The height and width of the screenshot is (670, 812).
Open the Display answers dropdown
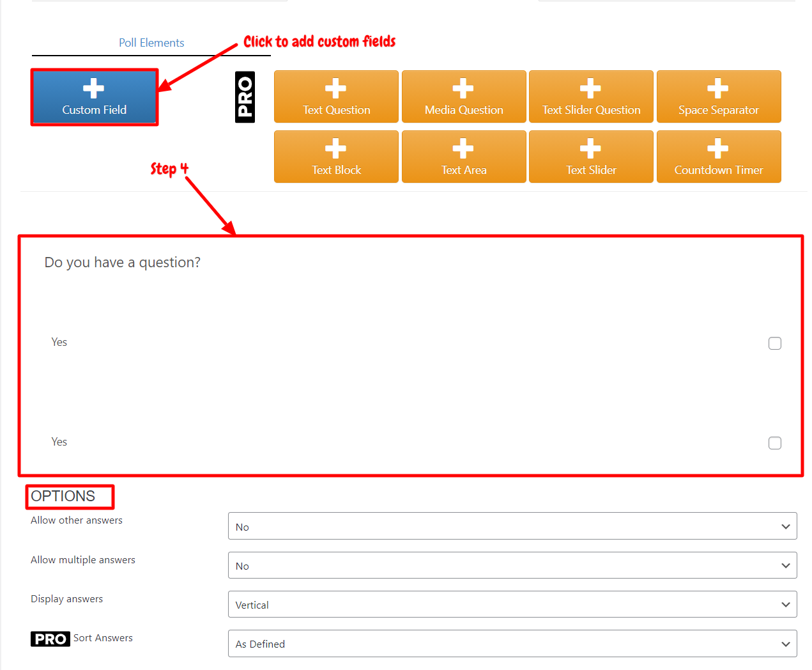(512, 604)
